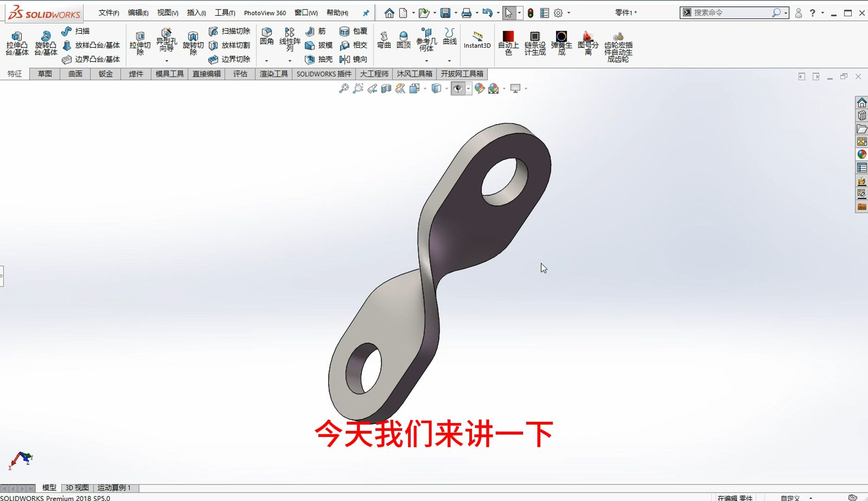Viewport: 868px width, 501px height.
Task: Select the Revolved Boss/Base (旋转凸台/基体) tool
Action: (x=45, y=43)
